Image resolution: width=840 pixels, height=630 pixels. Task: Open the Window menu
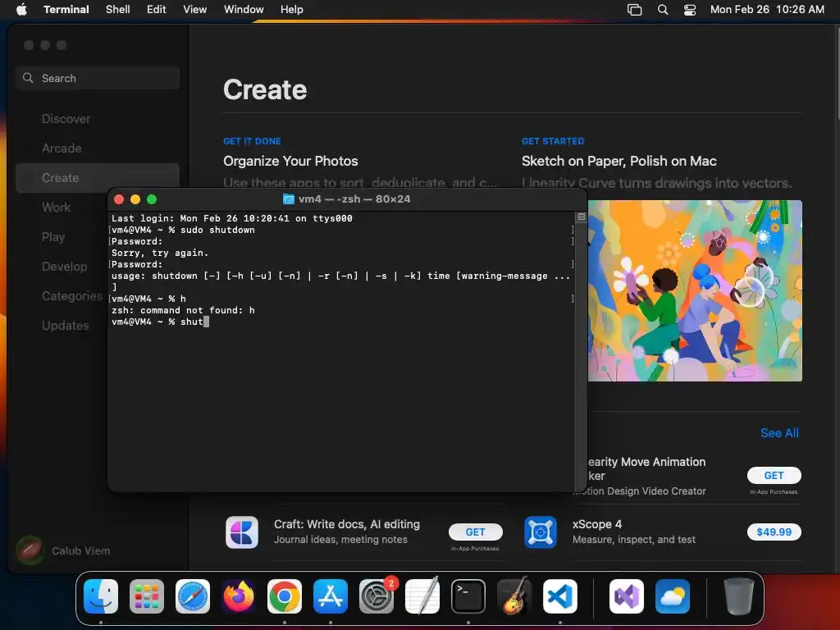(244, 10)
